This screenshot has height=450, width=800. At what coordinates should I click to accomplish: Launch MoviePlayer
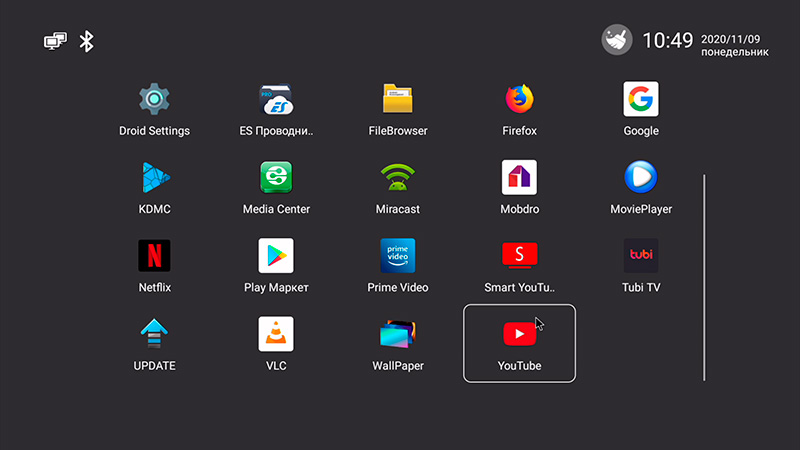(641, 178)
